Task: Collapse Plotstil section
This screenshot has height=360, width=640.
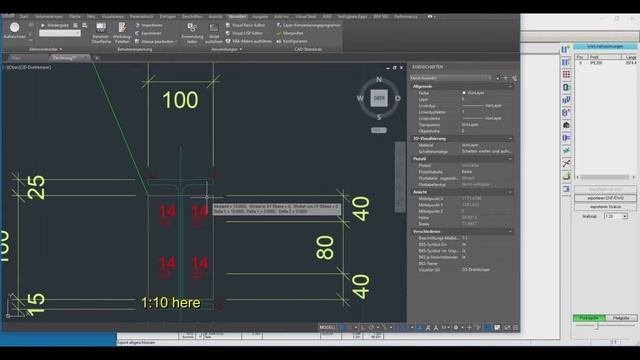Action: (510, 159)
